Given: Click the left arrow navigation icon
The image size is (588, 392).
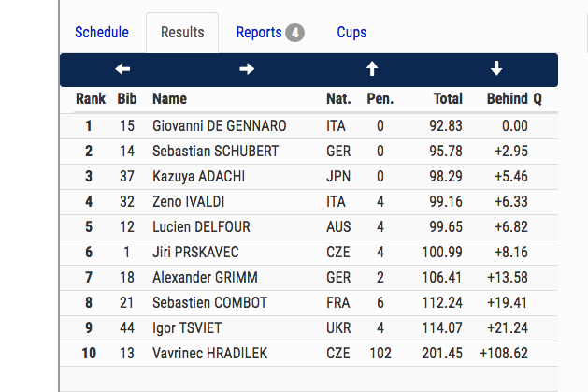Looking at the screenshot, I should pos(122,69).
